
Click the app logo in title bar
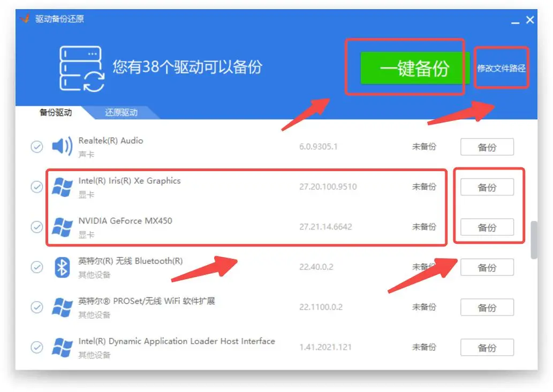(25, 19)
